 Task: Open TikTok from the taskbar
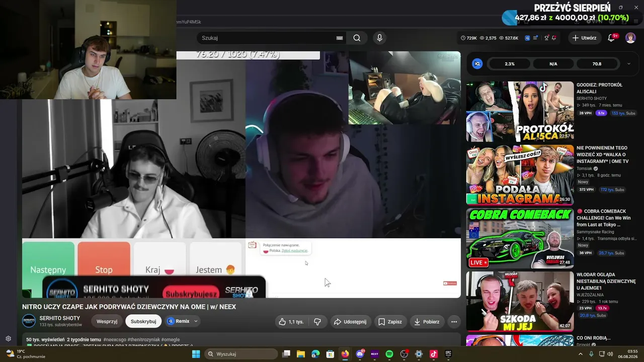coord(433,354)
